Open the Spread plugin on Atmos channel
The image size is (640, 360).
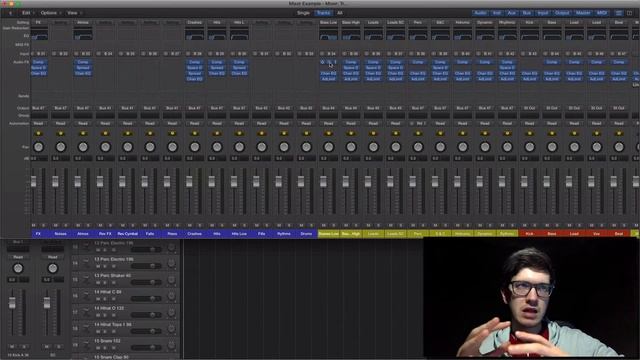click(x=83, y=68)
